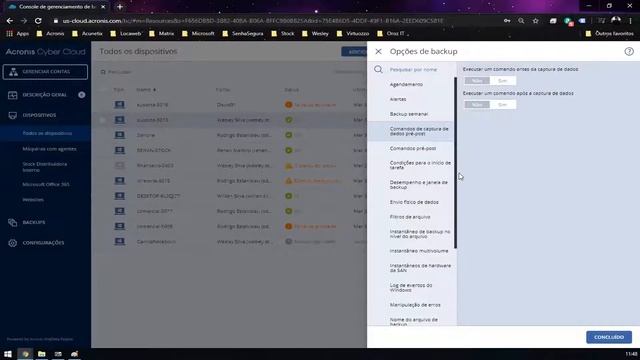Open the Acronis bookmarks folder
This screenshot has height=360, width=640.
point(50,33)
